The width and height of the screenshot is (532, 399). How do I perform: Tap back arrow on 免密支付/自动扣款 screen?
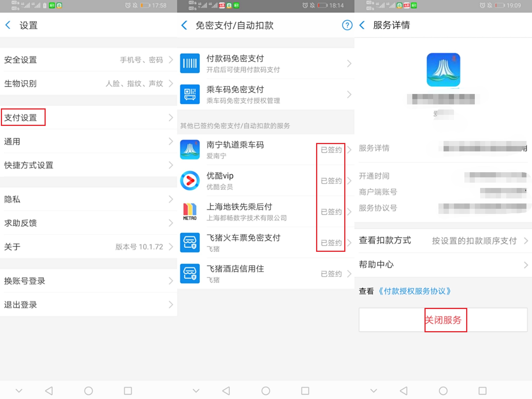pyautogui.click(x=184, y=25)
